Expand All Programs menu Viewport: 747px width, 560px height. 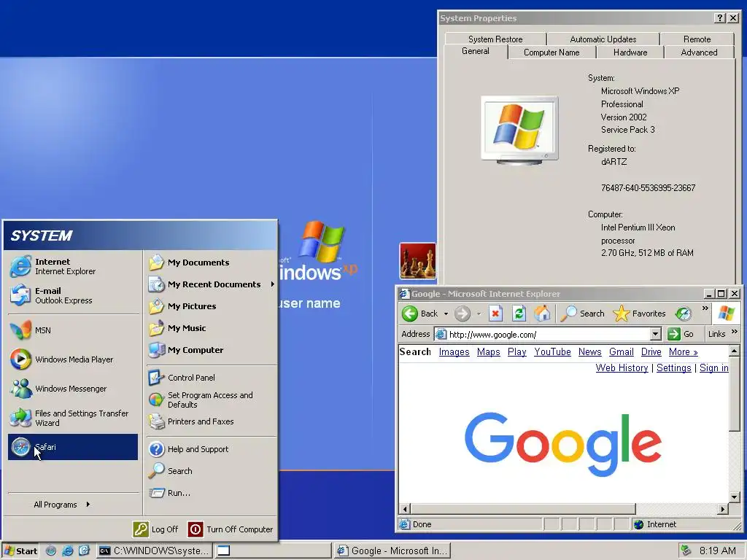pos(62,505)
